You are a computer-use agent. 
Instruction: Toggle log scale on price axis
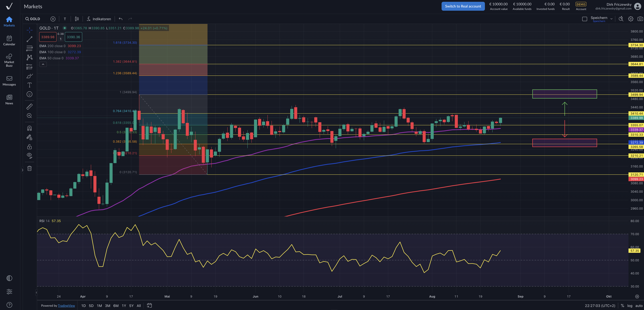(630, 306)
